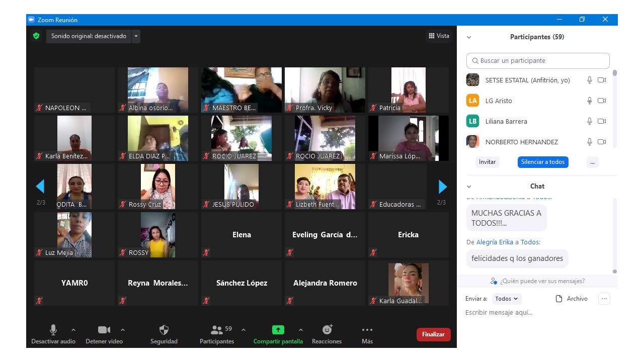The width and height of the screenshot is (644, 362).
Task: Open the Más three-dots icon
Action: tap(367, 330)
